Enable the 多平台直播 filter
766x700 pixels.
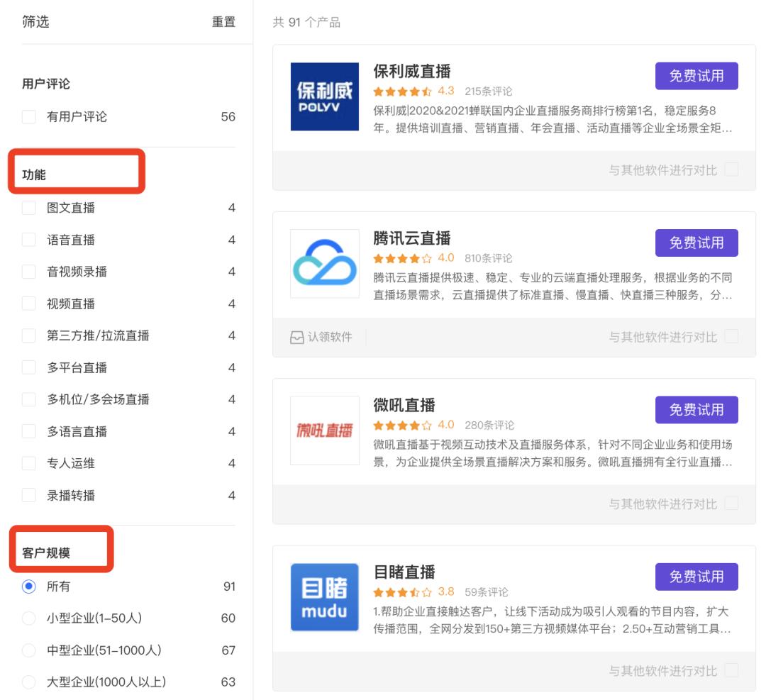[29, 367]
